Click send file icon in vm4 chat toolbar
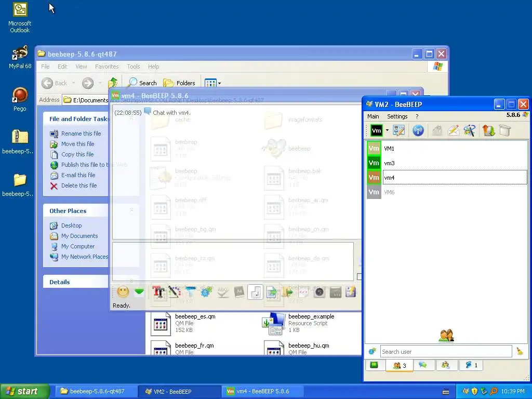The height and width of the screenshot is (399, 532). coord(271,292)
